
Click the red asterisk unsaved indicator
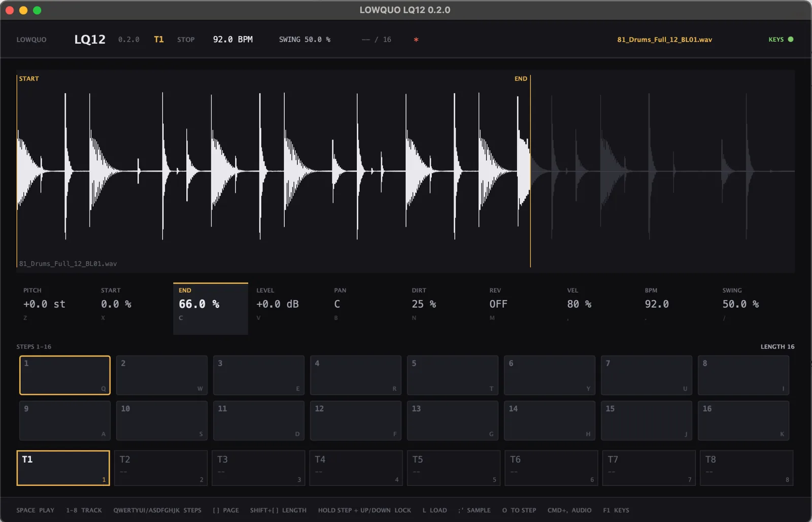point(416,40)
